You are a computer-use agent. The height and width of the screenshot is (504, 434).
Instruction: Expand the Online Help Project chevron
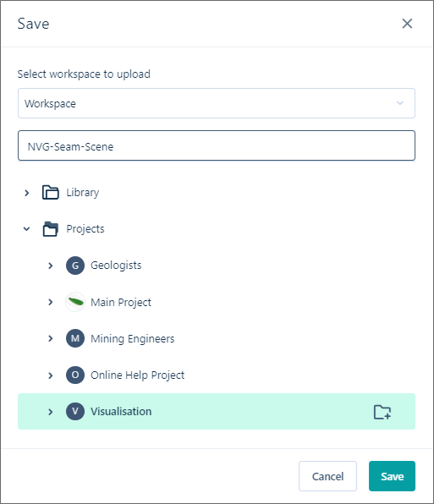pos(51,375)
